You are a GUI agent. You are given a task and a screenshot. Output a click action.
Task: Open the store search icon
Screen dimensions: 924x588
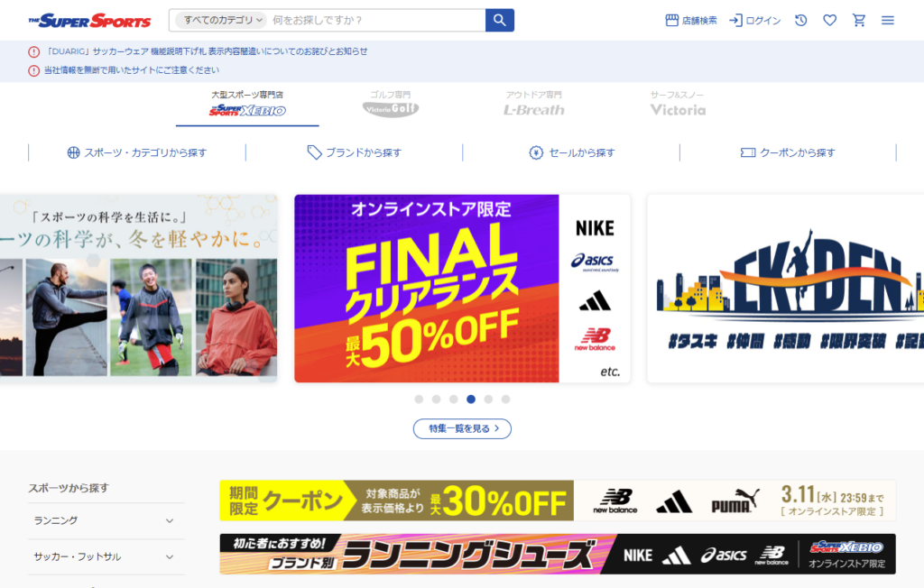[x=671, y=20]
